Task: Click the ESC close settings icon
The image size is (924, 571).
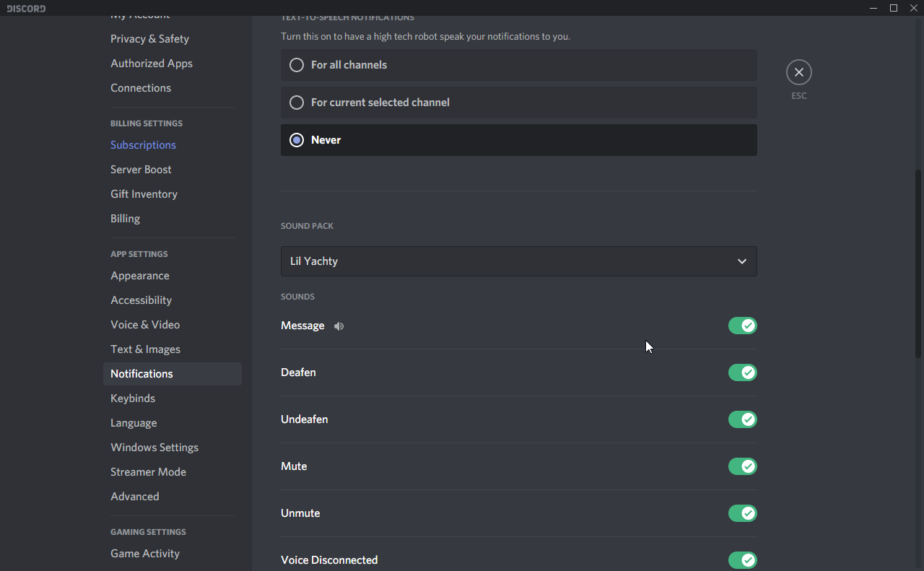Action: (798, 72)
